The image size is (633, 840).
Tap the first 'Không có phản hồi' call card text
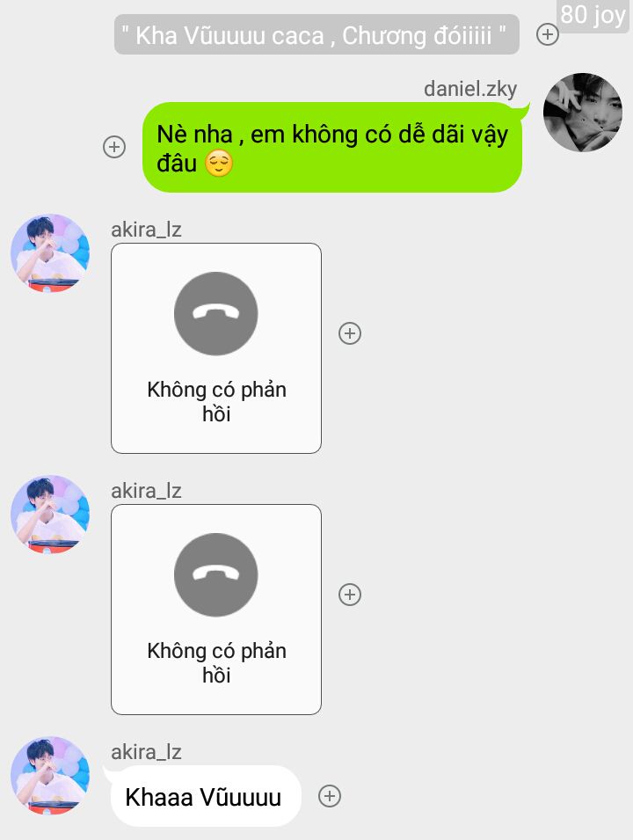[x=216, y=401]
